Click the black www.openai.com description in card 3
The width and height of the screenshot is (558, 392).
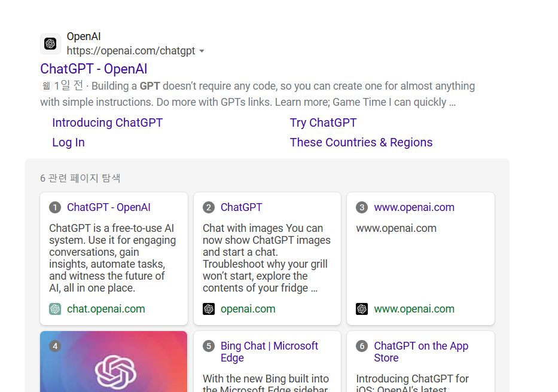point(396,228)
